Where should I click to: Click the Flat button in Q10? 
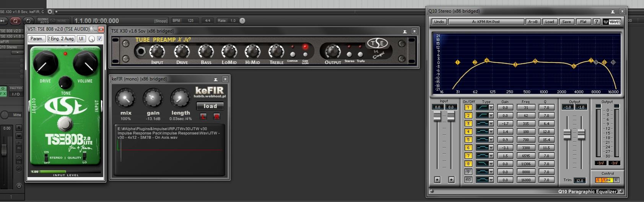[x=583, y=22]
